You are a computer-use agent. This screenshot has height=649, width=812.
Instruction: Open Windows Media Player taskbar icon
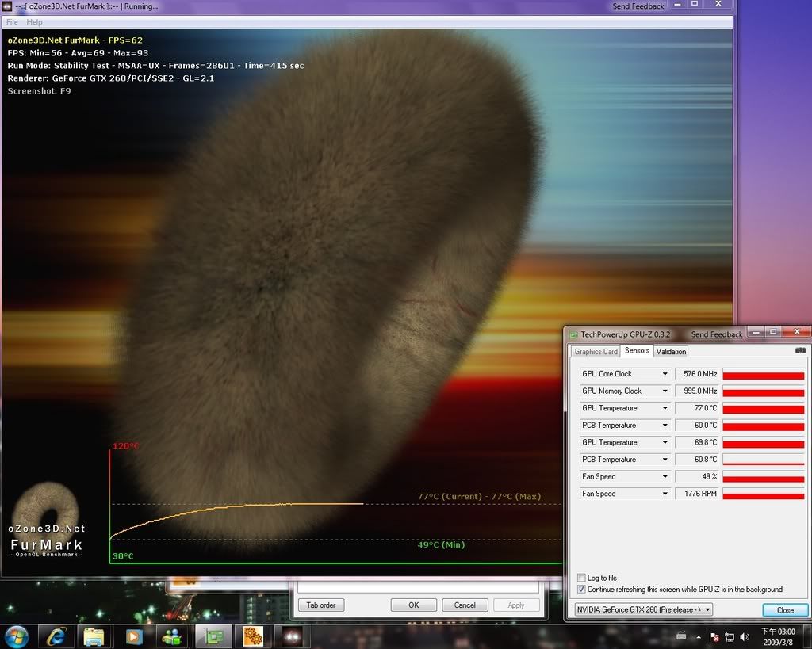(133, 636)
